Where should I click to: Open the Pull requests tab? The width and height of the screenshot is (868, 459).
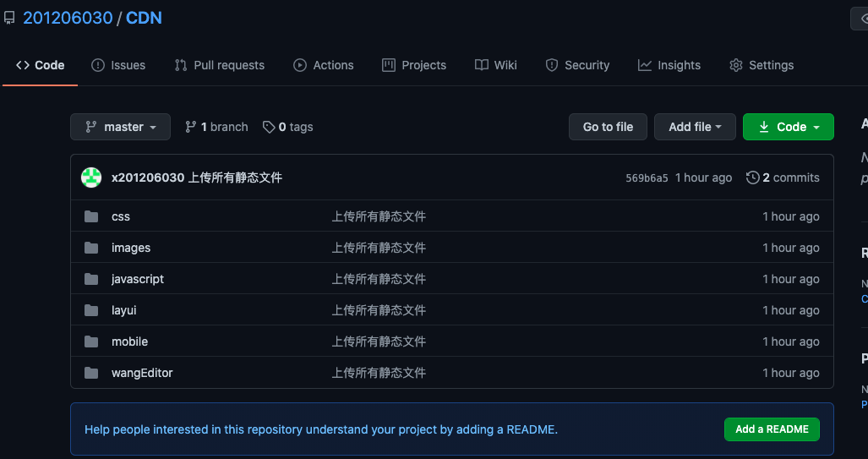[219, 65]
